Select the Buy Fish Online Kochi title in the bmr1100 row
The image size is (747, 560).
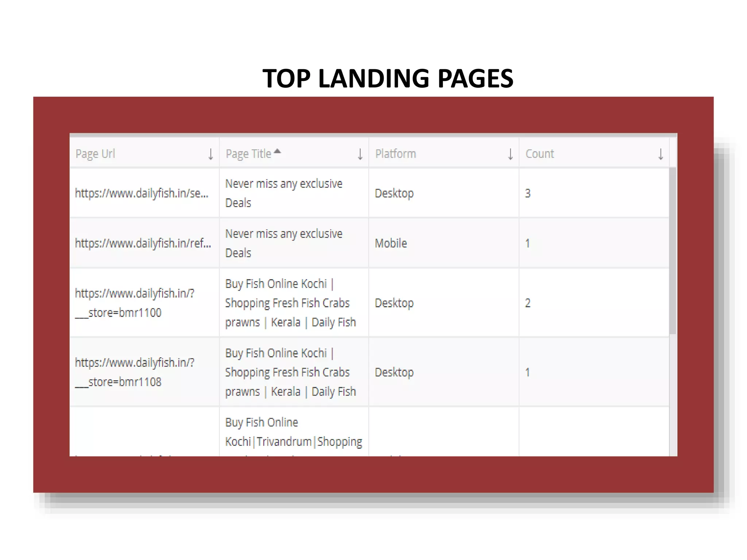[290, 303]
